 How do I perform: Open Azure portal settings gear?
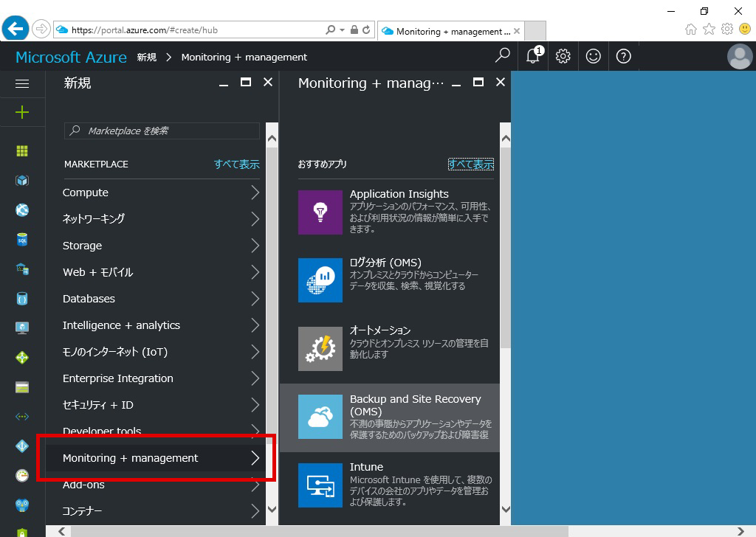[x=563, y=56]
